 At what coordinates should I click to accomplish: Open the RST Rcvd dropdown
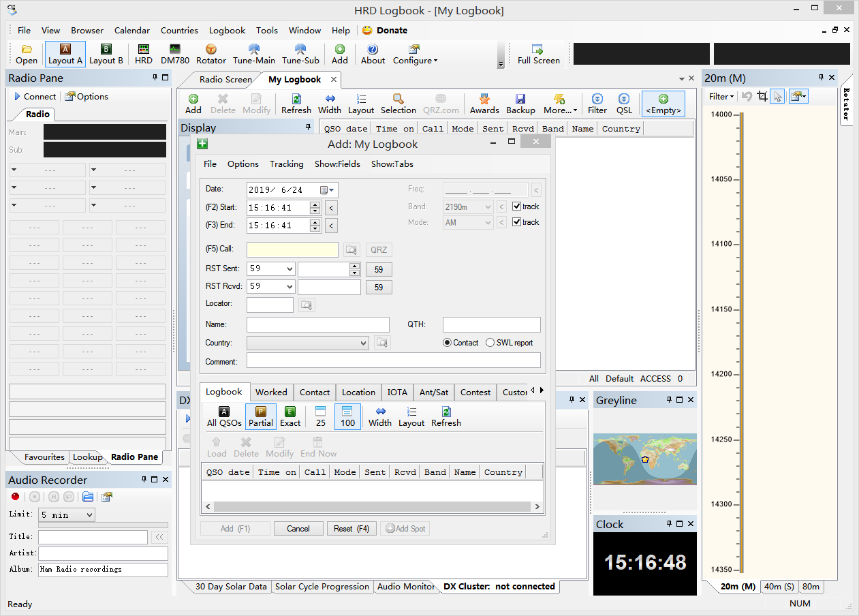[289, 287]
